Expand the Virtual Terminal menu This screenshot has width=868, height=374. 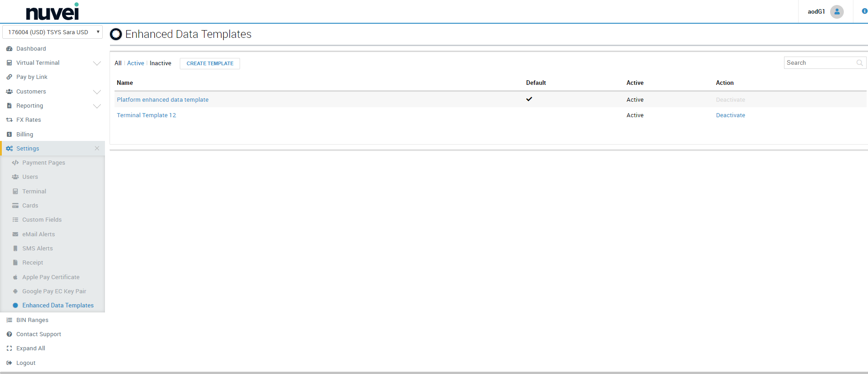pos(97,63)
